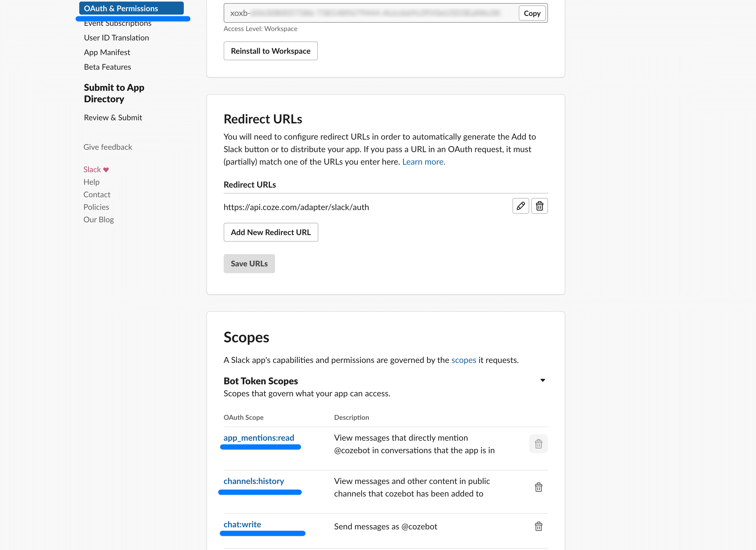Navigate to Beta Features
756x550 pixels.
coord(107,67)
